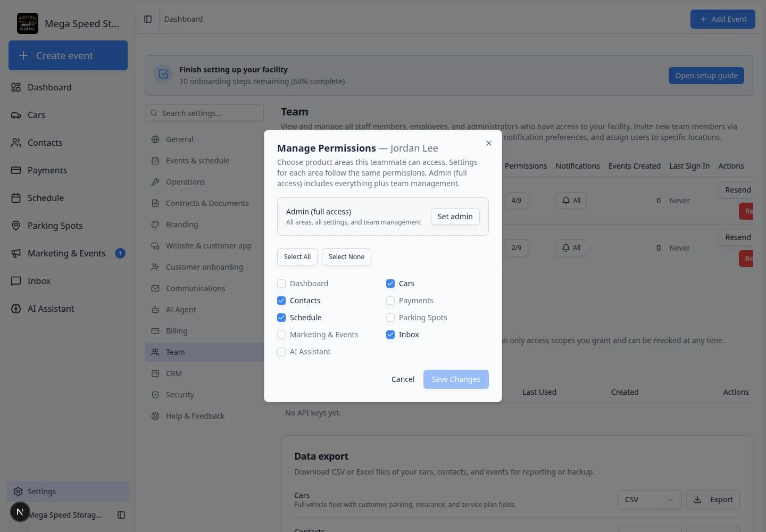
Task: Uncheck the Schedule permission checkbox
Action: click(281, 318)
